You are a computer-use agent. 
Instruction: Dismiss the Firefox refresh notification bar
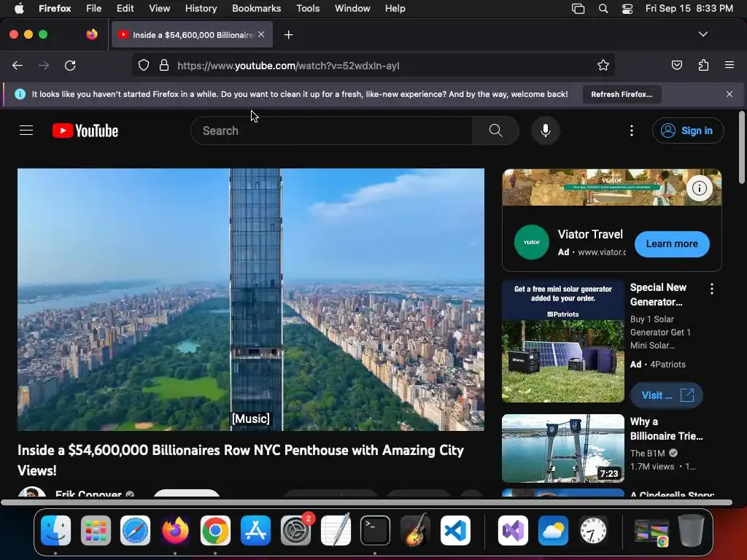pos(729,94)
